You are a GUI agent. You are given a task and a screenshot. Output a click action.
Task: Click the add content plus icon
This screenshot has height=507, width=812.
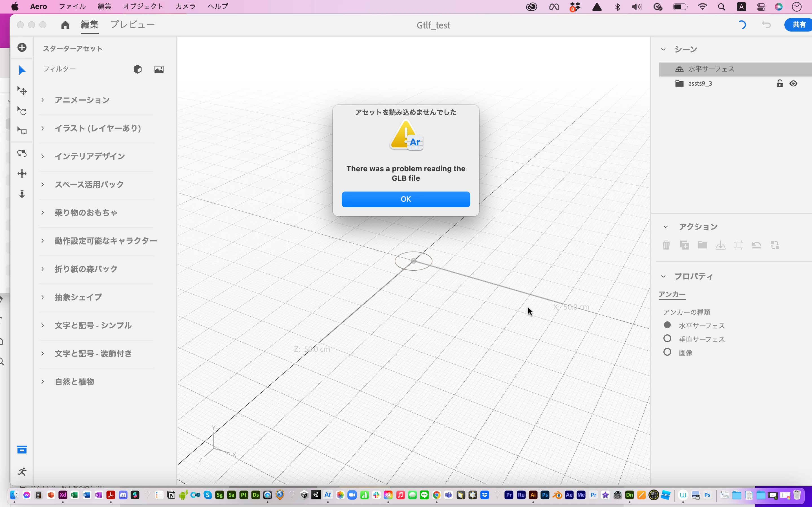(x=22, y=47)
